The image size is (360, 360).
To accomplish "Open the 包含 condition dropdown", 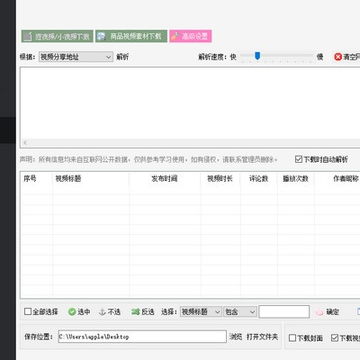I will 240,312.
